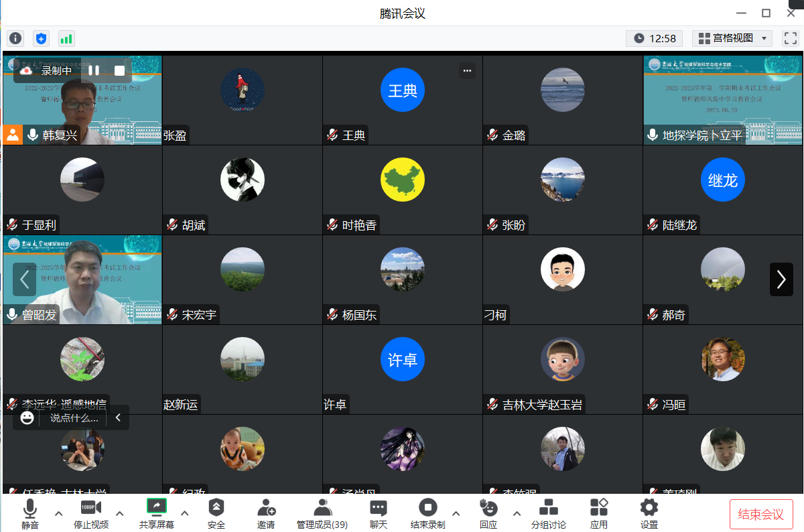Open more options on 王典 tile

coord(467,70)
